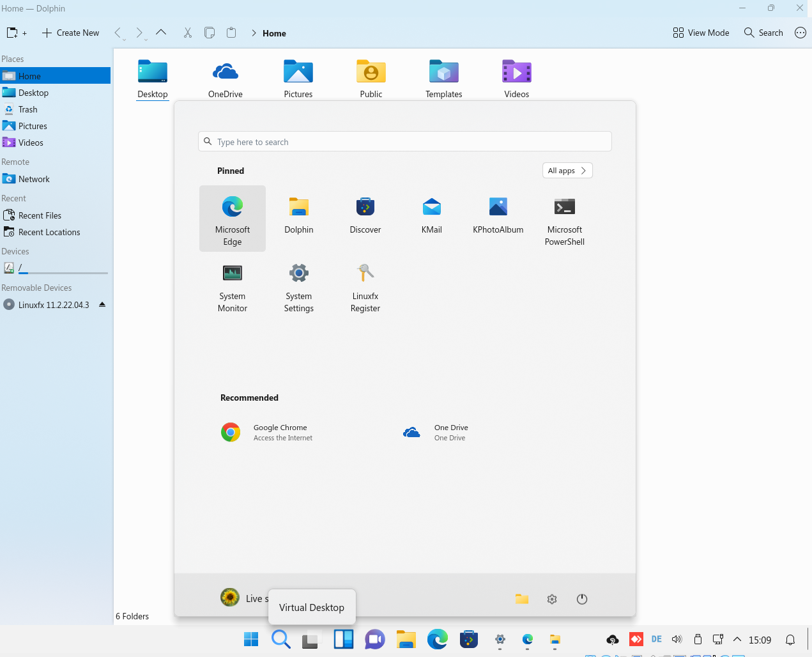Open recommended One Drive entry
812x657 pixels.
(436, 433)
